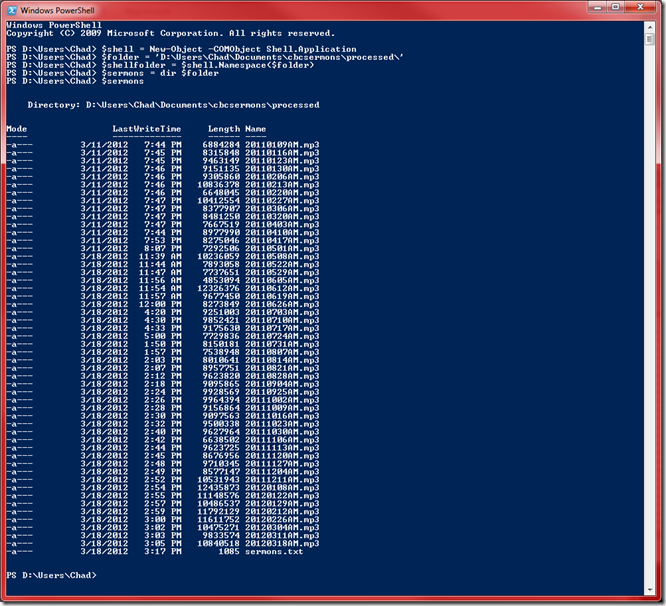The width and height of the screenshot is (666, 606).
Task: Click file name 20110522AM.mp3
Action: point(282,264)
